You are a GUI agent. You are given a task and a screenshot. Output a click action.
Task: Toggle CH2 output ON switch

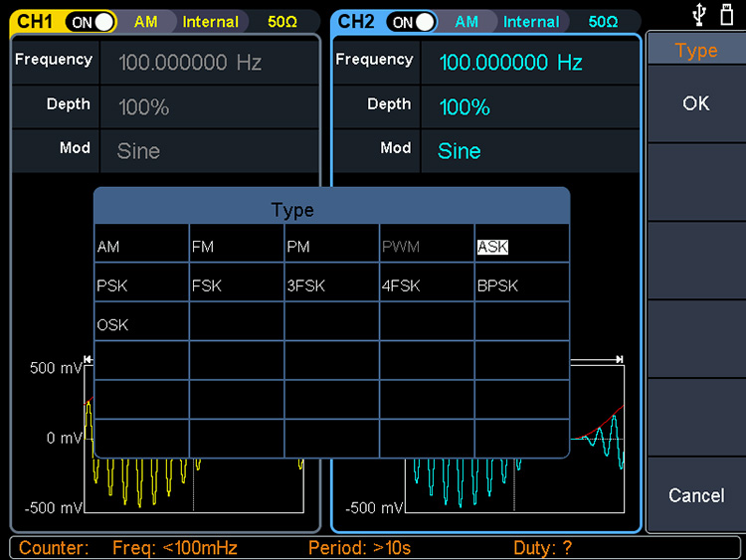[x=412, y=21]
